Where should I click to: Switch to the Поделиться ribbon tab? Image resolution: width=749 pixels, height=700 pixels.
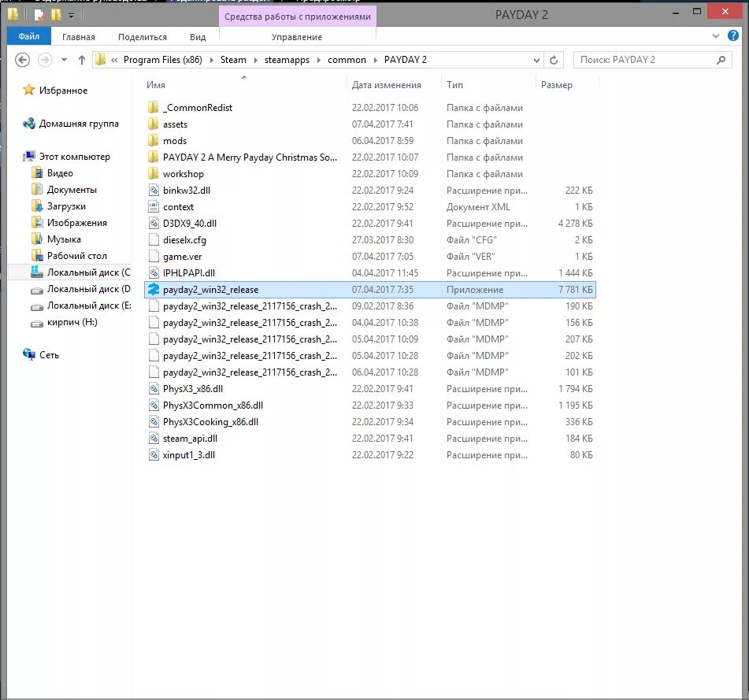tap(143, 37)
